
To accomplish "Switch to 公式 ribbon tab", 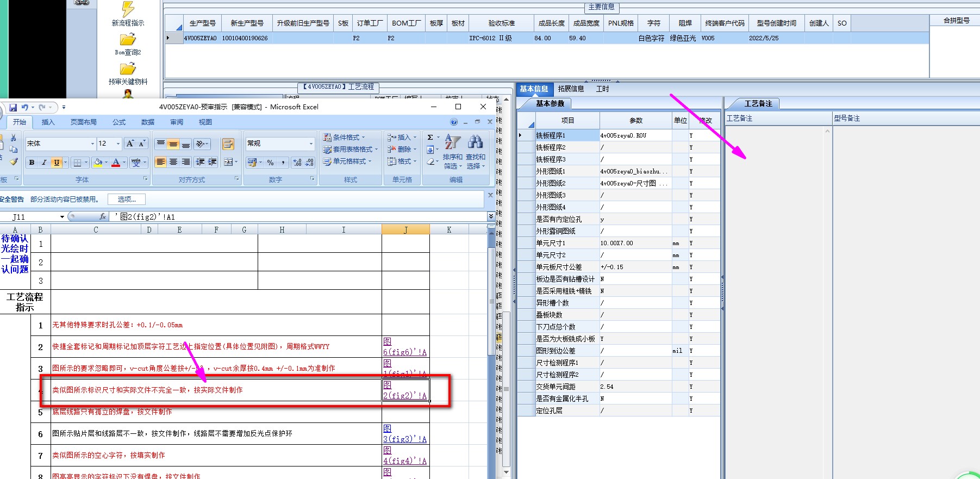I will pos(119,122).
